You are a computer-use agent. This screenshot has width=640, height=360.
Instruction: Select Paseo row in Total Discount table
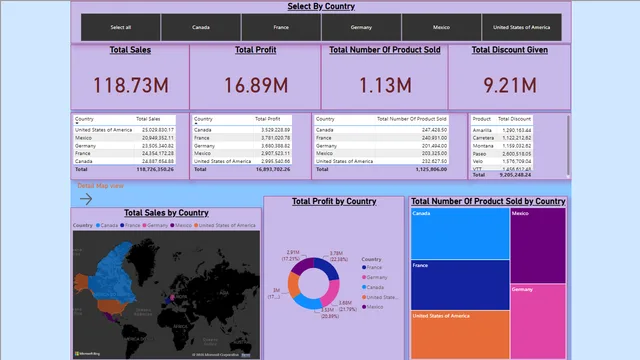502,154
